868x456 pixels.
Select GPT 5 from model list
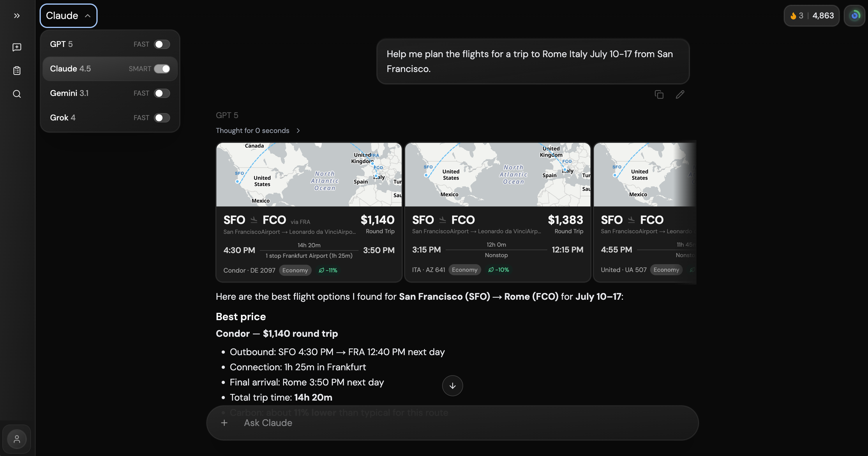[x=110, y=44]
